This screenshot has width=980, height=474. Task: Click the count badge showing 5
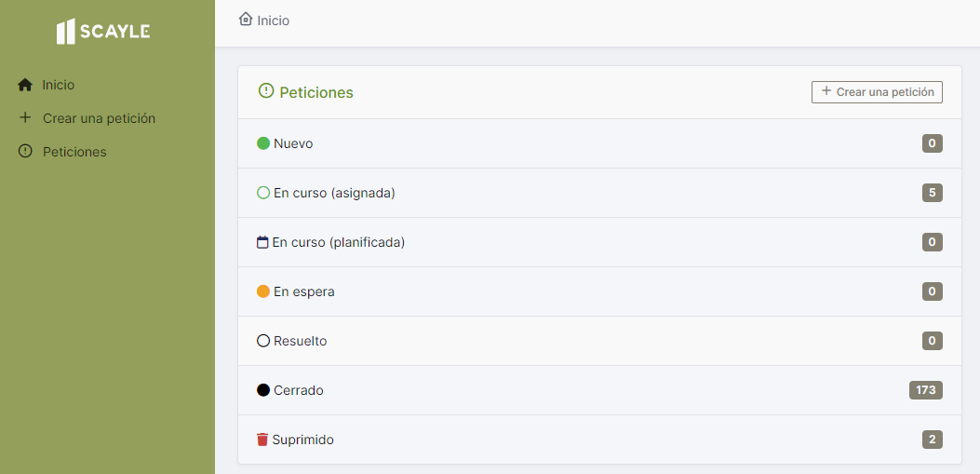pyautogui.click(x=933, y=193)
